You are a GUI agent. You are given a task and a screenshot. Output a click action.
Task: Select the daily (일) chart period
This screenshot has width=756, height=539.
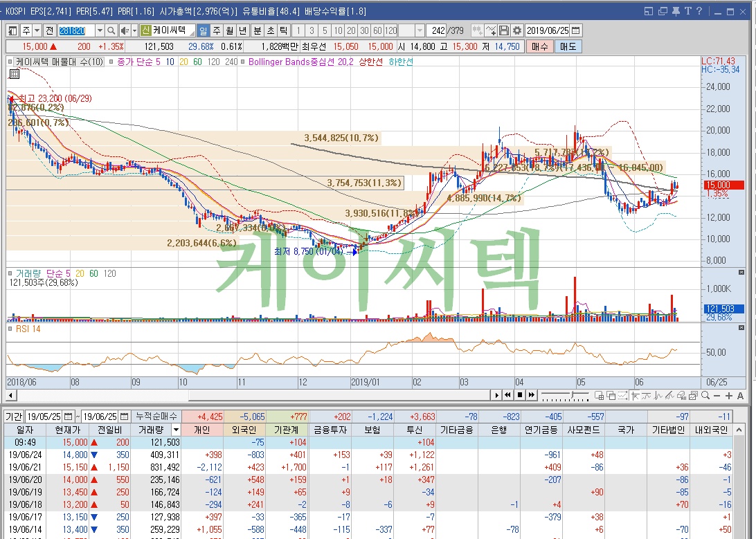[204, 31]
